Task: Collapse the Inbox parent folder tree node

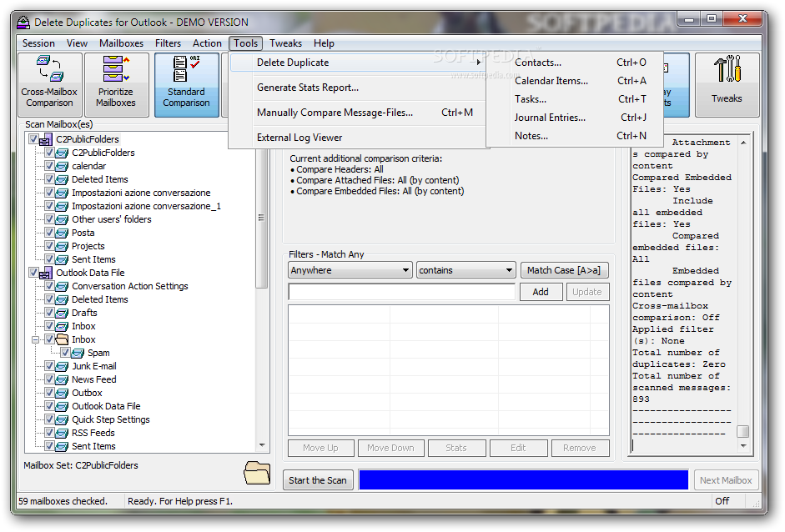Action: pyautogui.click(x=35, y=340)
